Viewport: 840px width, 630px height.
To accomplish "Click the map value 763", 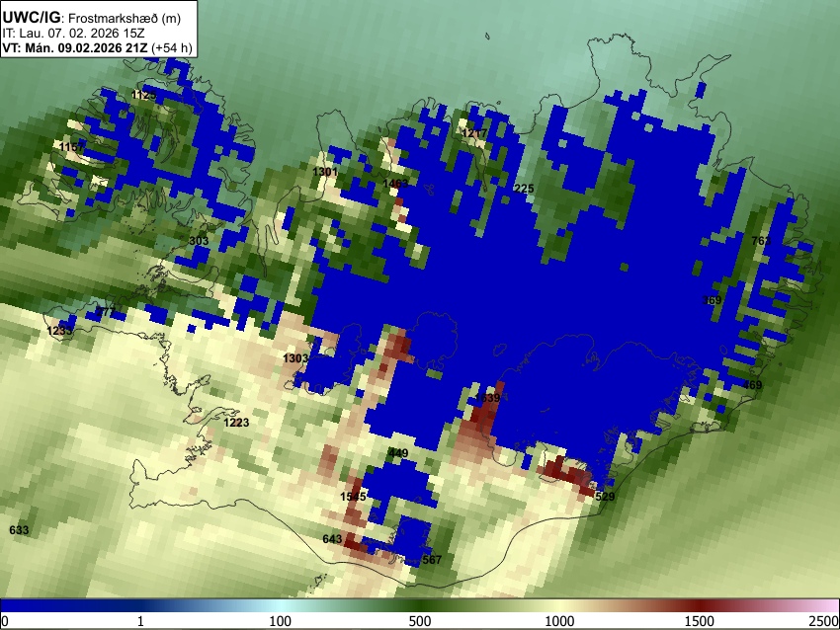I will coord(761,241).
